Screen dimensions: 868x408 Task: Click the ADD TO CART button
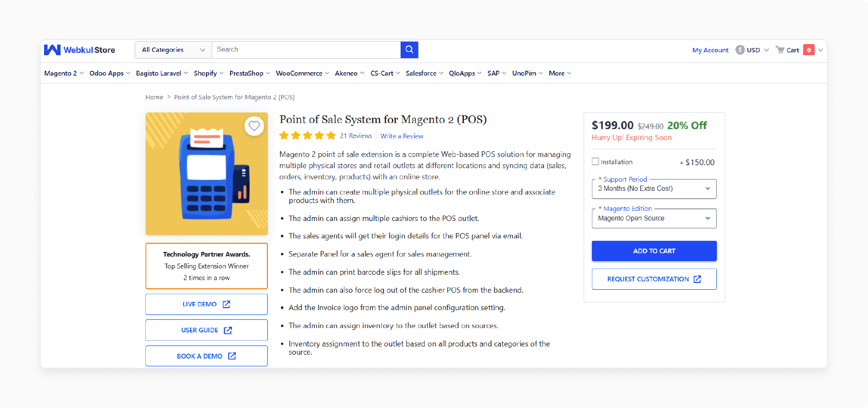tap(654, 251)
